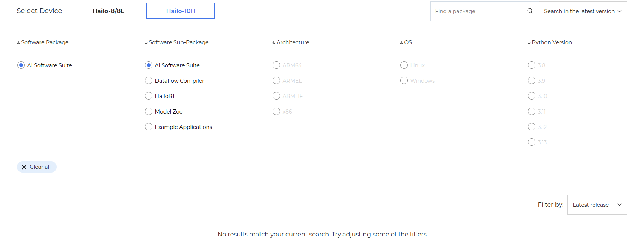Switch to the Hailo-8/8L device tab
644x250 pixels.
tap(108, 11)
